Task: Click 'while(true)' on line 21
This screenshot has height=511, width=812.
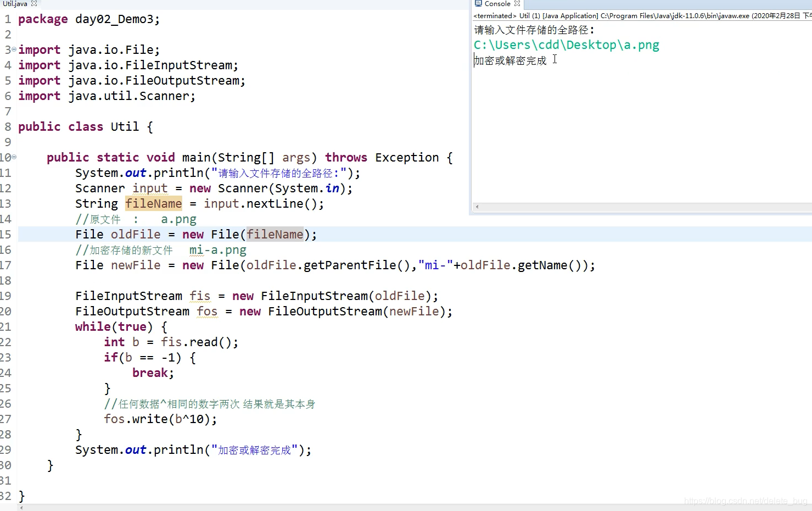Action: 114,327
